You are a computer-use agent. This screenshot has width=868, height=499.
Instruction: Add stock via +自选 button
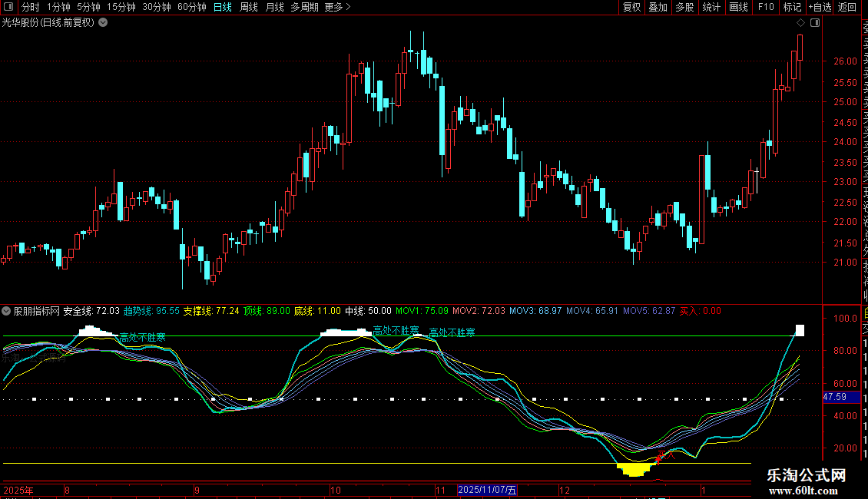pyautogui.click(x=819, y=8)
